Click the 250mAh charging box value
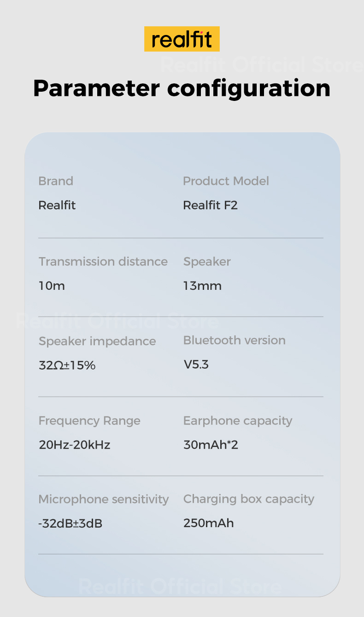Viewport: 364px width, 617px height. [x=208, y=523]
